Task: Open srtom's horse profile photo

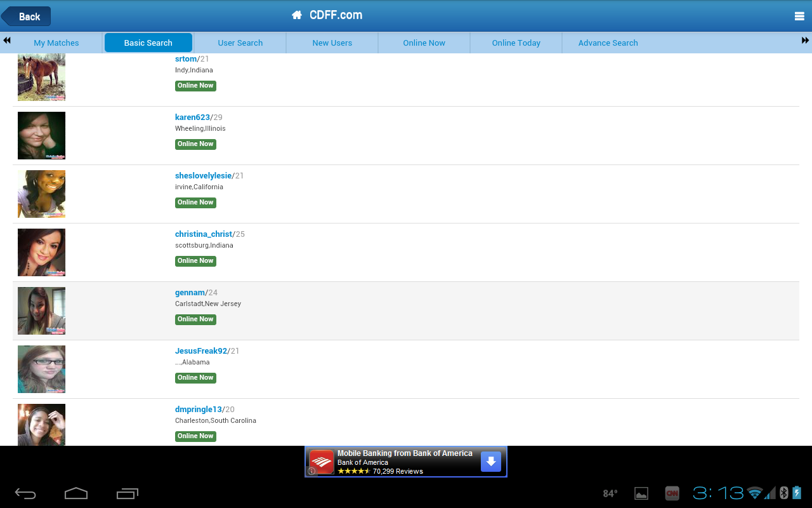Action: (41, 77)
